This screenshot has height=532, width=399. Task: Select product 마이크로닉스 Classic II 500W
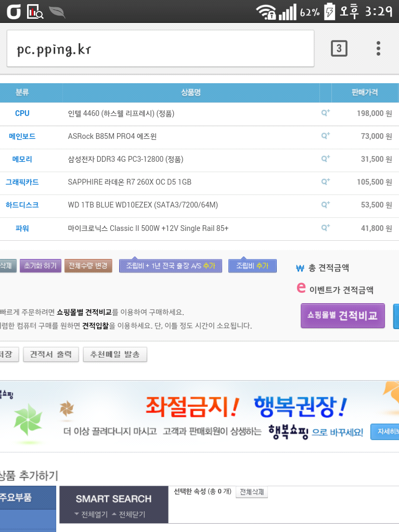[148, 228]
